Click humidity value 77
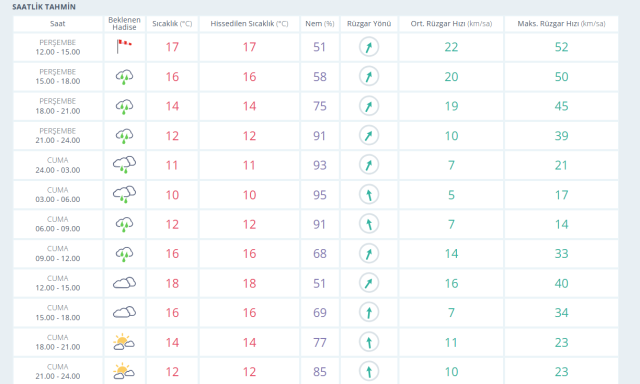 click(x=320, y=342)
